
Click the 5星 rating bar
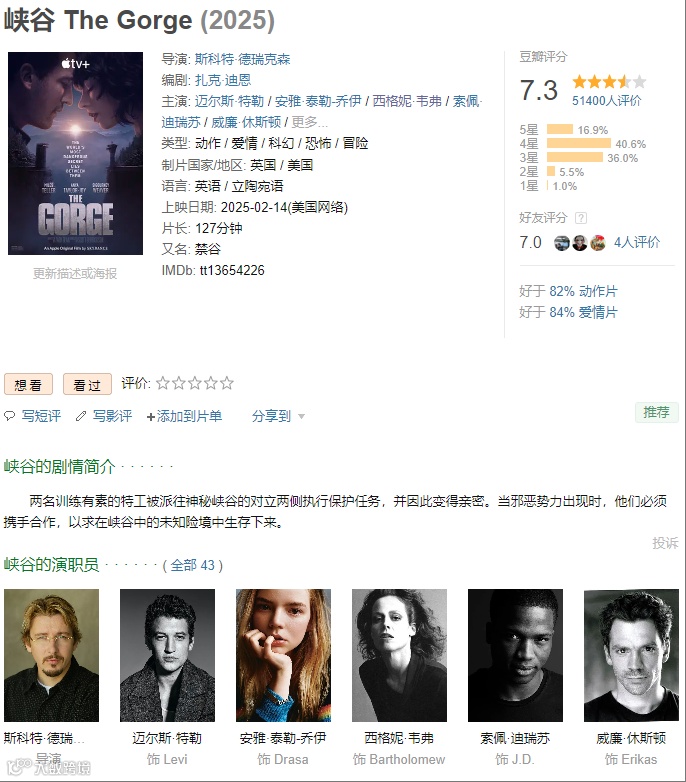click(560, 129)
